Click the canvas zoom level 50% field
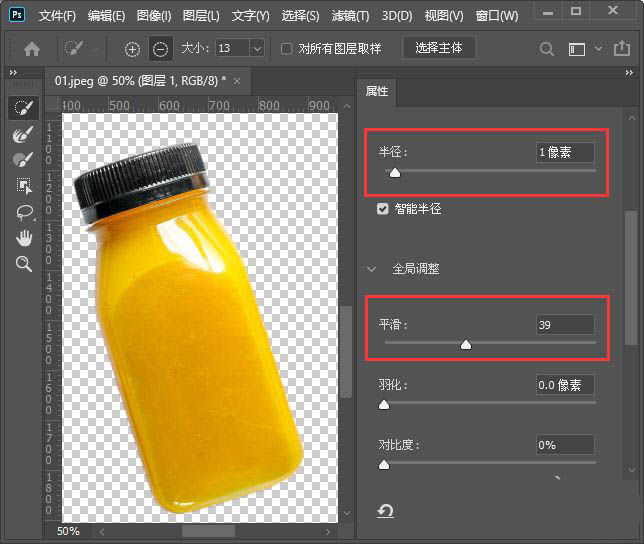This screenshot has width=644, height=544. [x=68, y=531]
